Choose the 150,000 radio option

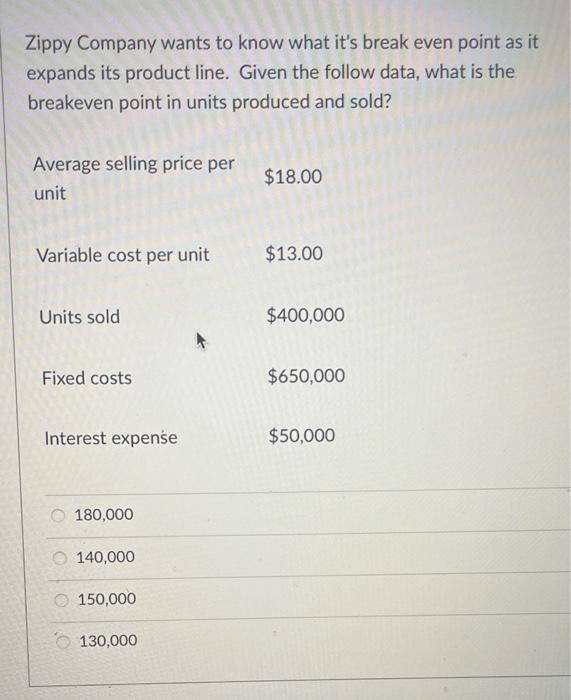pyautogui.click(x=62, y=600)
